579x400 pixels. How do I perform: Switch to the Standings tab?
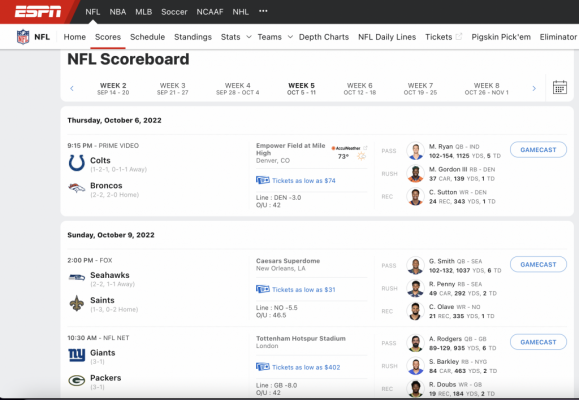pyautogui.click(x=193, y=37)
